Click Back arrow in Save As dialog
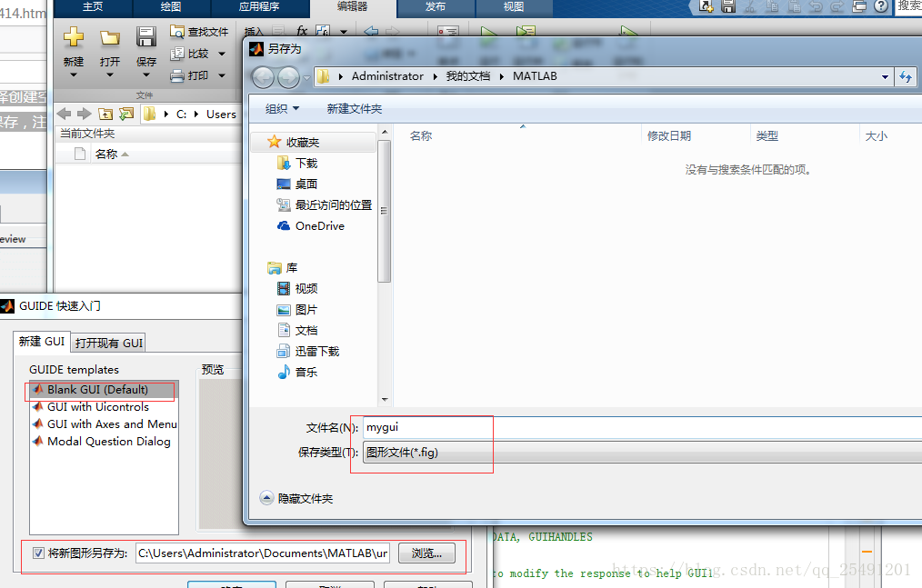The image size is (922, 588). (x=263, y=77)
